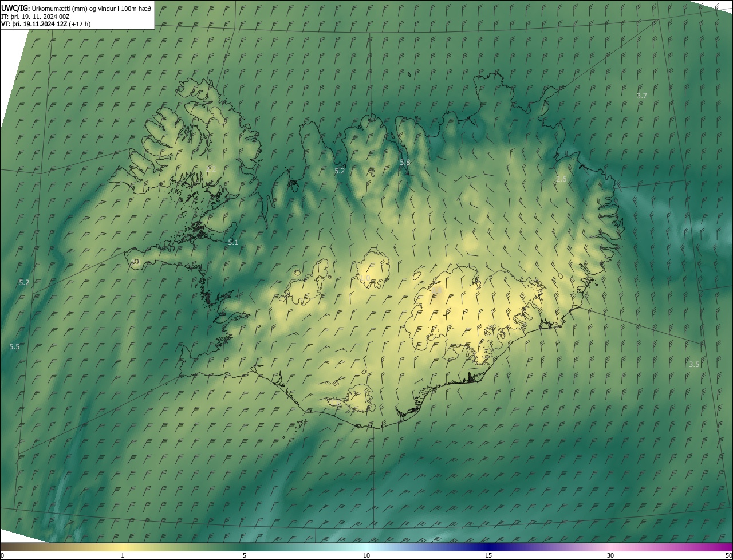Click the 5.8 value label on the map
The image size is (733, 560).
pyautogui.click(x=405, y=163)
